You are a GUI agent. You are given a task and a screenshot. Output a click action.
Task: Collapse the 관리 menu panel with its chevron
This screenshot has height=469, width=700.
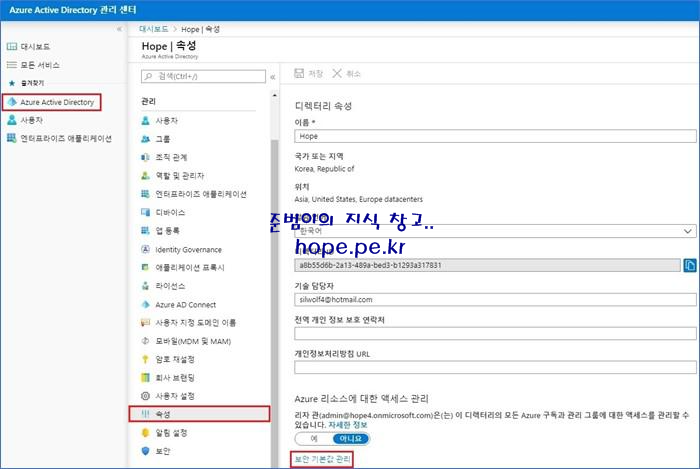click(x=272, y=77)
